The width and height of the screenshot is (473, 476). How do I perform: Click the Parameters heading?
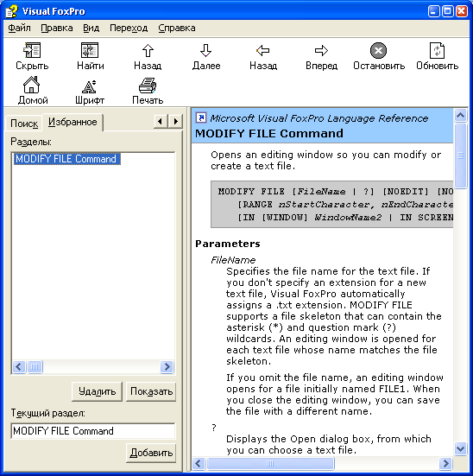[x=228, y=244]
